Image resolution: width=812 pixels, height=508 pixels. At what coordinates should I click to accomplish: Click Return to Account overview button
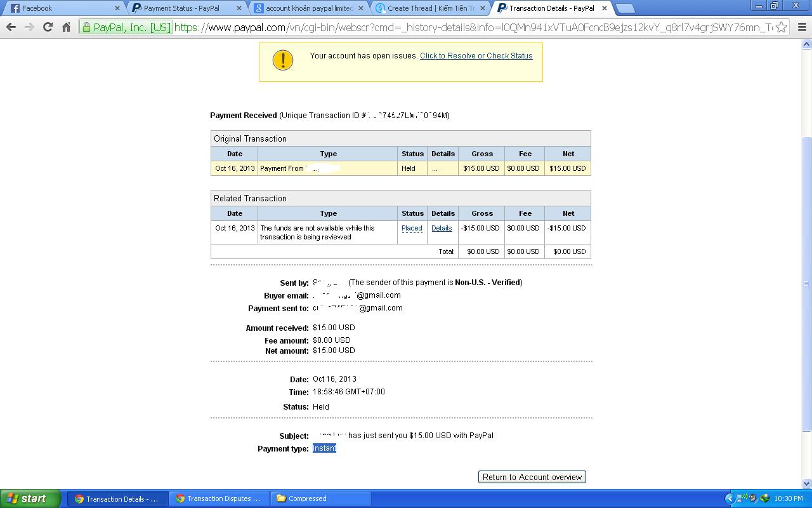point(532,477)
